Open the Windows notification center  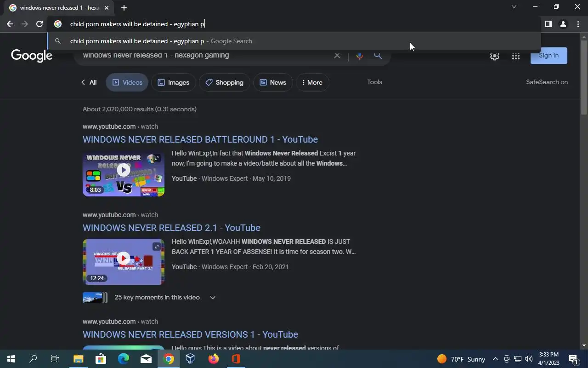pos(573,359)
